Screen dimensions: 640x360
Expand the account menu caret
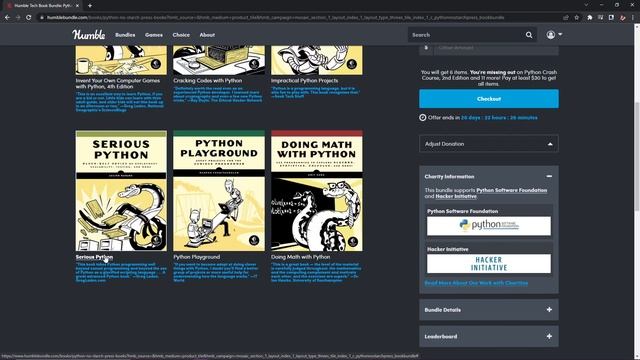click(560, 34)
